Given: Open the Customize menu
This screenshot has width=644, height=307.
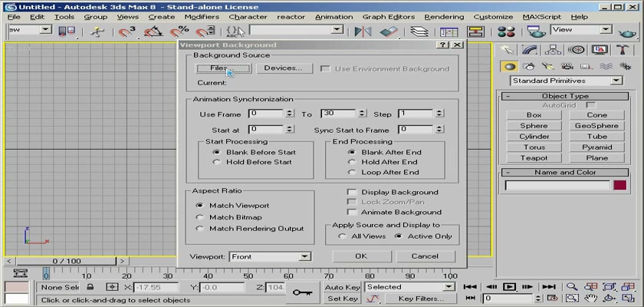Looking at the screenshot, I should coord(493,17).
